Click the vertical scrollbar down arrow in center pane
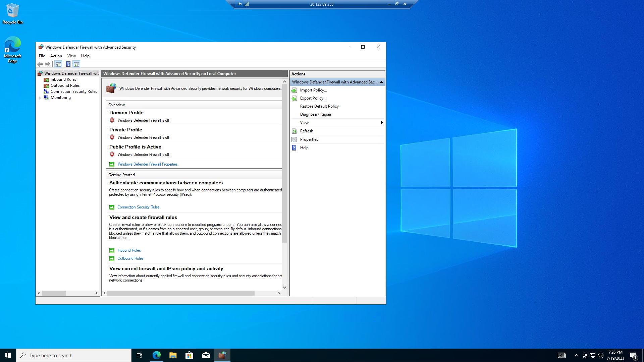 tap(284, 287)
